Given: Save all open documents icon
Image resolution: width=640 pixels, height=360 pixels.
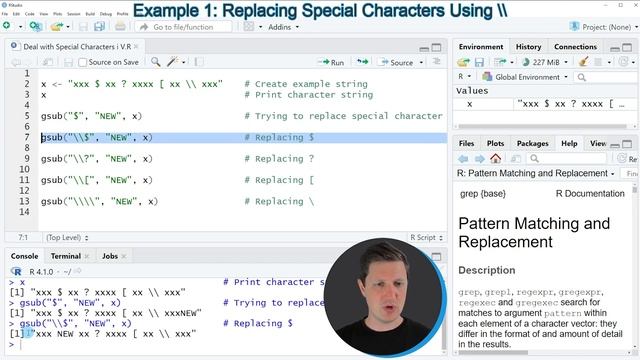Looking at the screenshot, I should click(99, 27).
